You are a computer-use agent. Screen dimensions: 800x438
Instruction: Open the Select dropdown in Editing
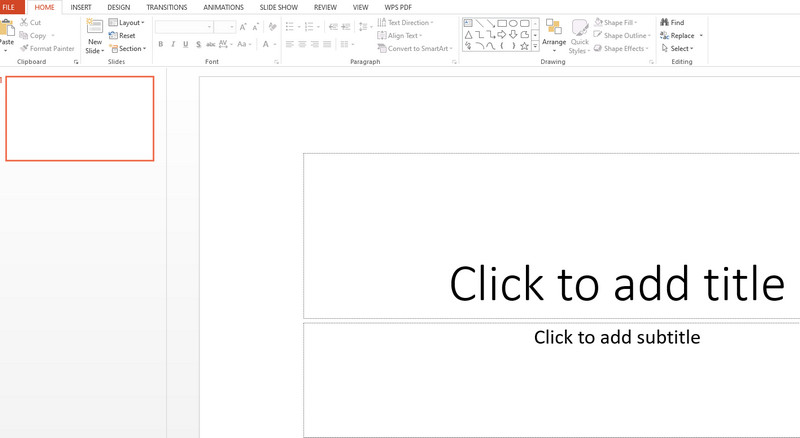(678, 48)
